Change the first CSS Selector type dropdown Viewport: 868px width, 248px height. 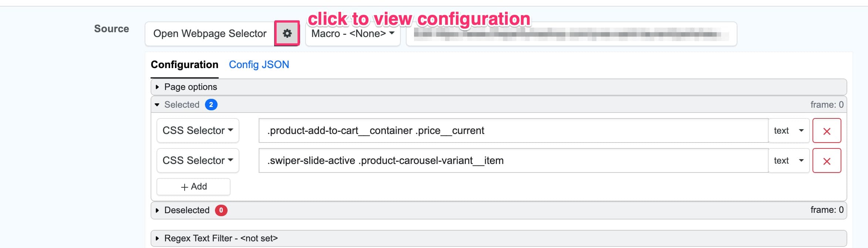click(x=198, y=130)
